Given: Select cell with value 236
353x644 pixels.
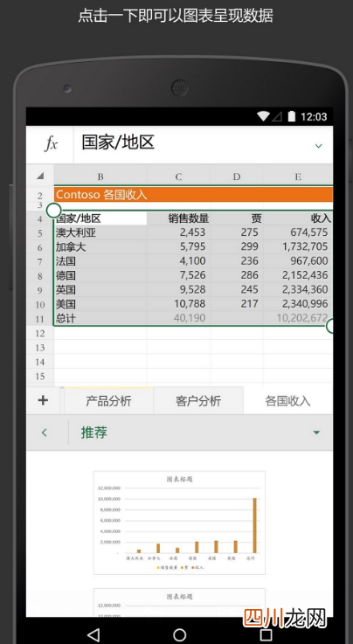Looking at the screenshot, I should (237, 261).
